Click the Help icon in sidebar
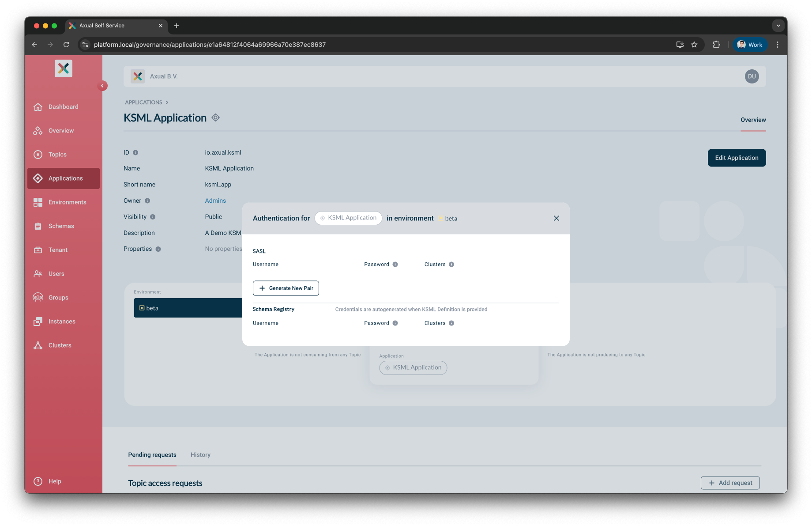This screenshot has width=812, height=526. 38,481
